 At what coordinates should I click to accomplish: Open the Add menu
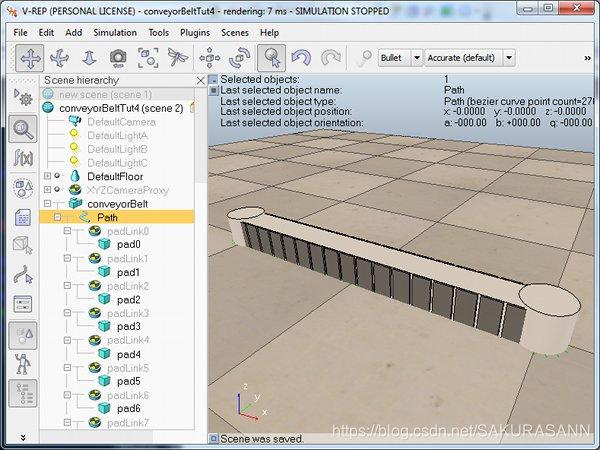[73, 33]
